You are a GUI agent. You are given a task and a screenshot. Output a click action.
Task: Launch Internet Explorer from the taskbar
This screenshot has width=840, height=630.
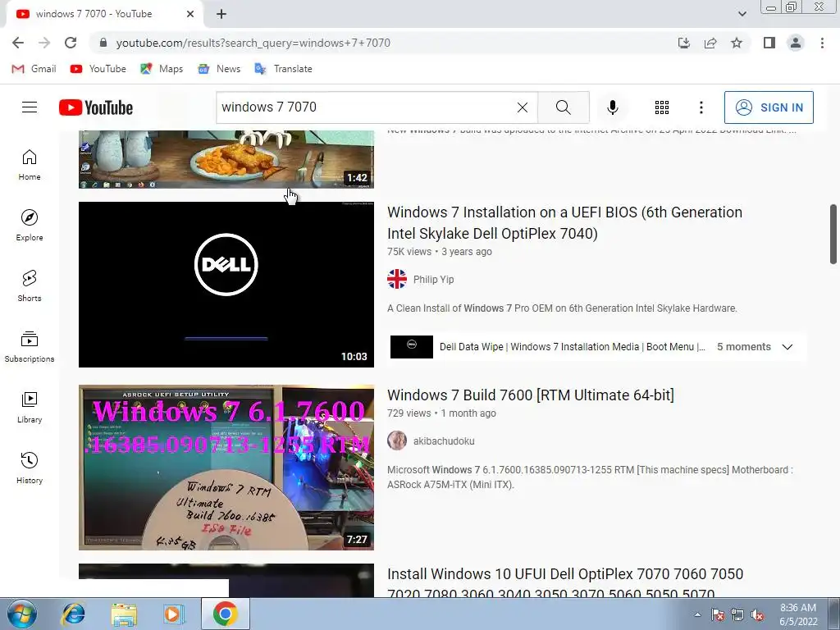tap(73, 614)
